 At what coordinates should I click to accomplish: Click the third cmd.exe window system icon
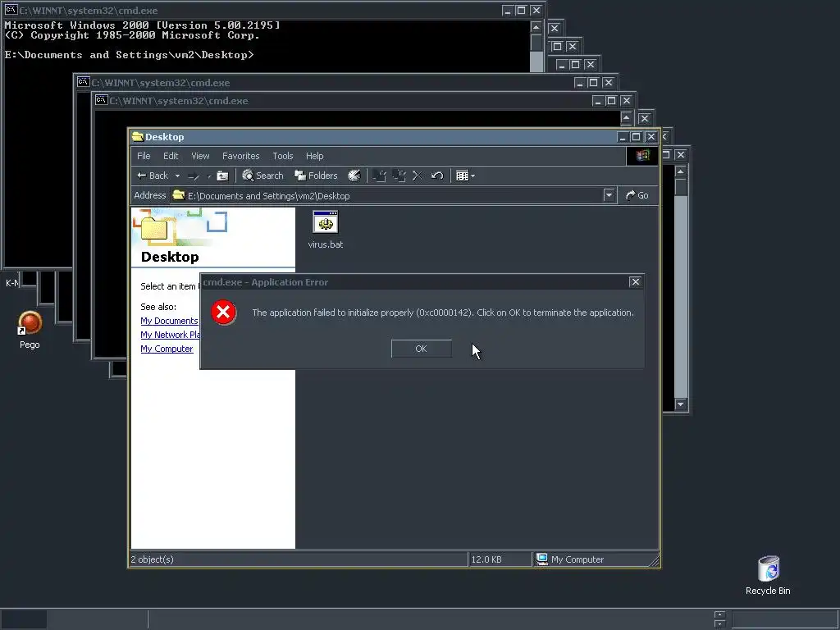click(101, 100)
